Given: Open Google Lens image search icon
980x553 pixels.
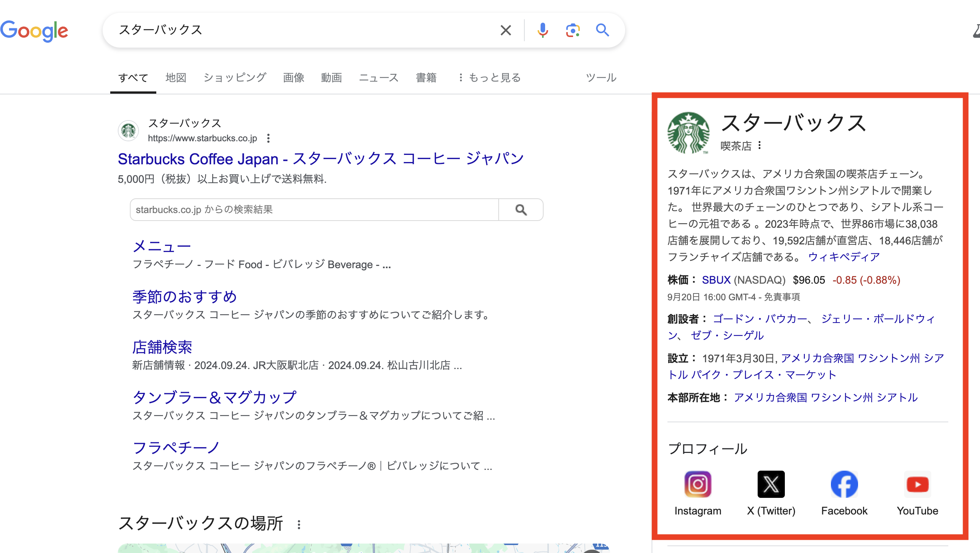Looking at the screenshot, I should [x=572, y=30].
